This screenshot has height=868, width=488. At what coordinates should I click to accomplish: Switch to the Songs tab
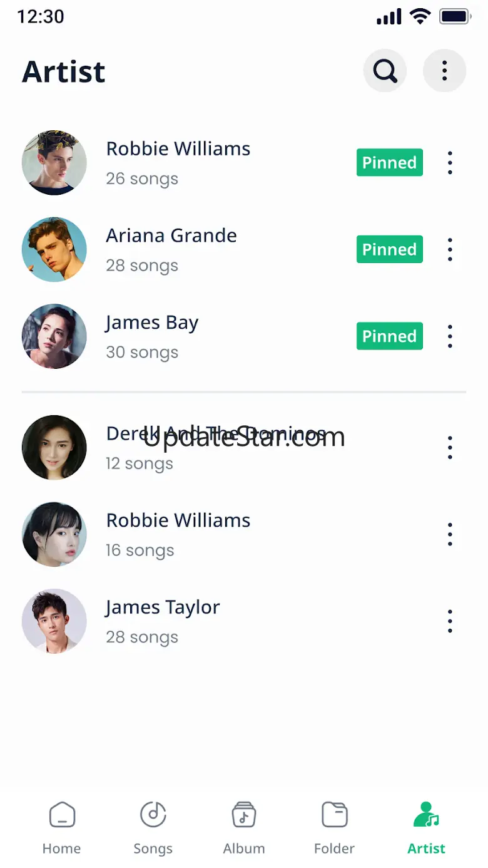pos(153,827)
